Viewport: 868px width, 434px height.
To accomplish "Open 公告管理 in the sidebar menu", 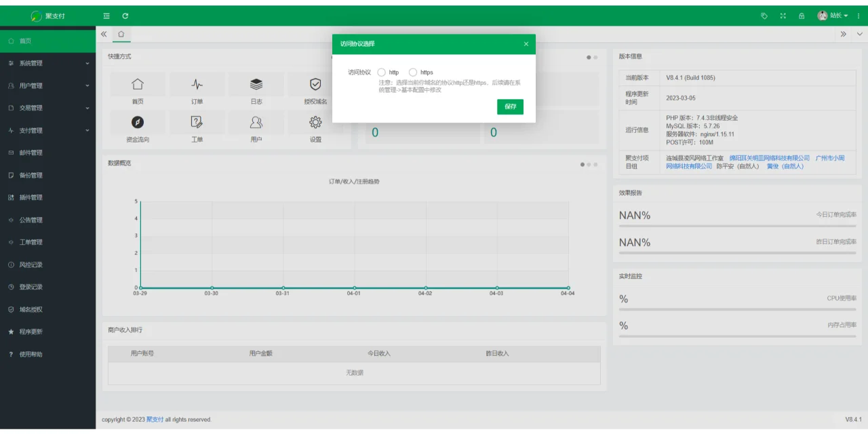I will pyautogui.click(x=47, y=220).
